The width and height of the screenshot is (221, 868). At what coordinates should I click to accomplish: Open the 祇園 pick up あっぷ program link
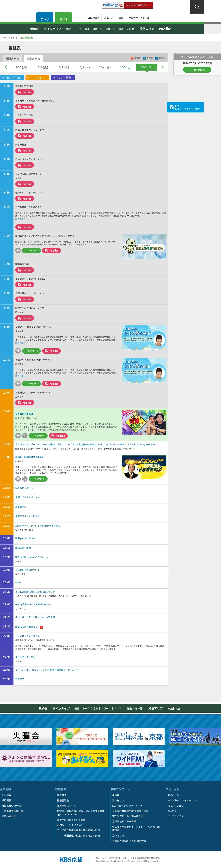point(26,538)
